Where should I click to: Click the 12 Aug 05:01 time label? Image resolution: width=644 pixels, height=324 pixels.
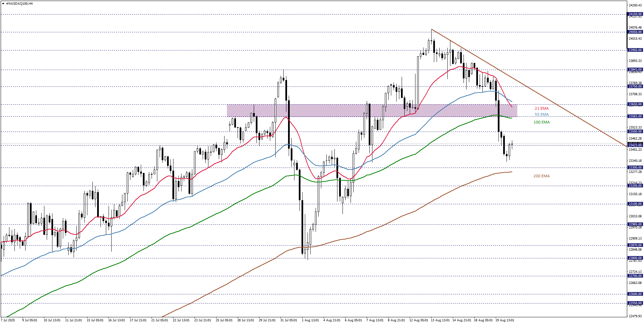tap(418, 320)
